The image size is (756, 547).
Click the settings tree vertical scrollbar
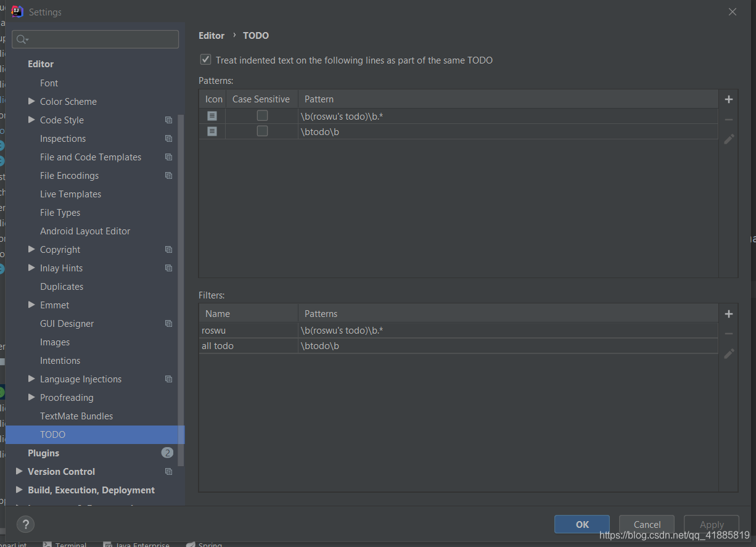[181, 290]
